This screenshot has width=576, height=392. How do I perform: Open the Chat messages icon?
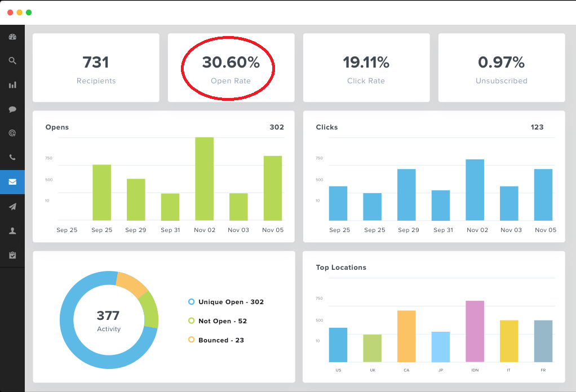coord(12,109)
